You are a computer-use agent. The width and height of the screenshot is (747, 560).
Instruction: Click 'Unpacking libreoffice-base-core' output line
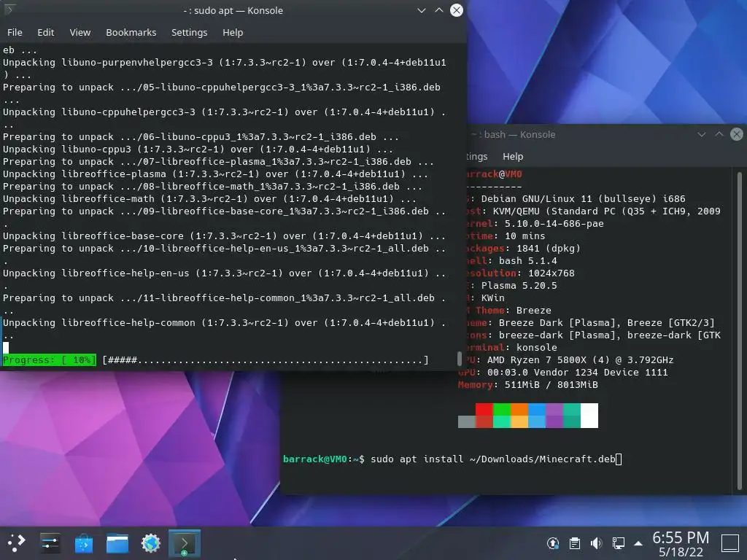click(225, 236)
